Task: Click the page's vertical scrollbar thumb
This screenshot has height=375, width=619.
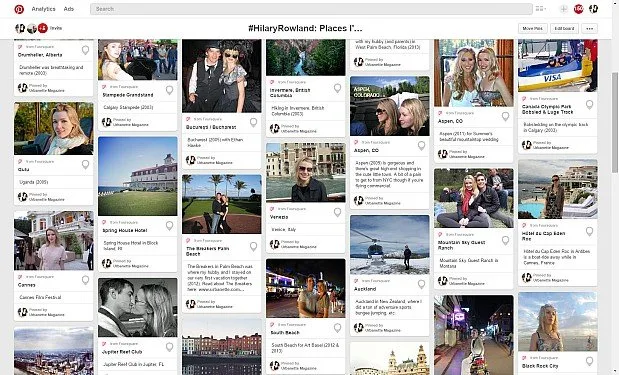Action: pyautogui.click(x=615, y=122)
